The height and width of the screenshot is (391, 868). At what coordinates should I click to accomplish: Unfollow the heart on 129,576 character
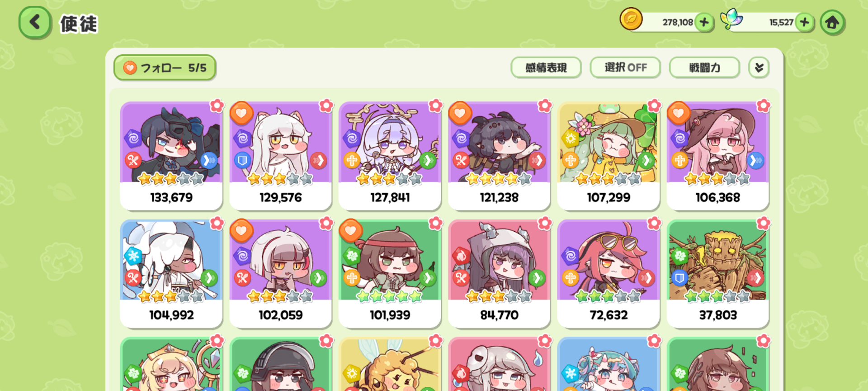pos(241,113)
